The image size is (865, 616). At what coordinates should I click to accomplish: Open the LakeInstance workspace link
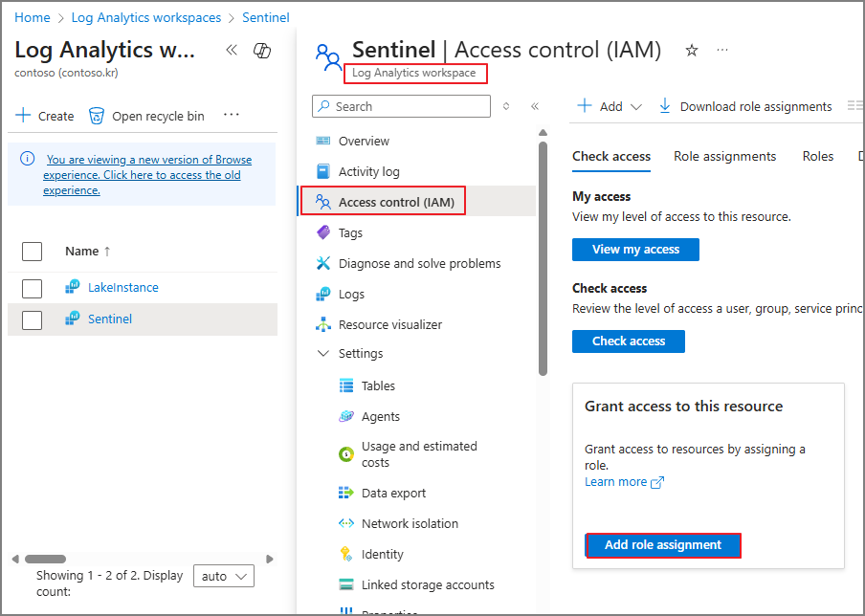click(123, 287)
